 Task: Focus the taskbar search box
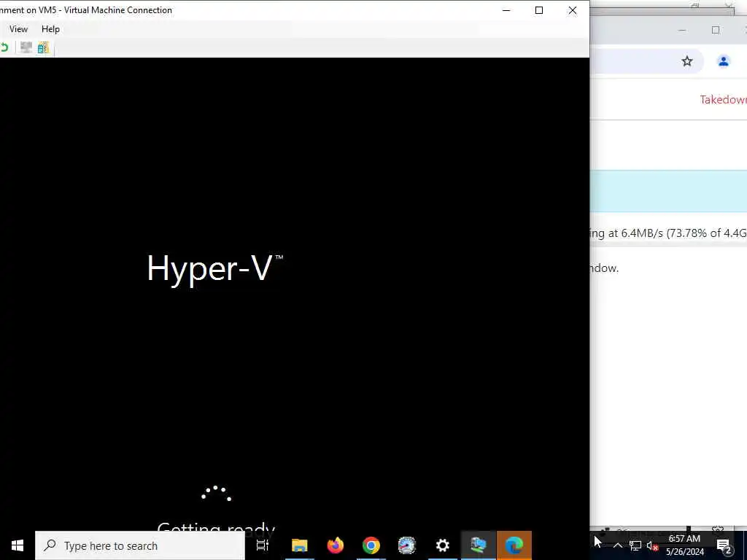[140, 545]
